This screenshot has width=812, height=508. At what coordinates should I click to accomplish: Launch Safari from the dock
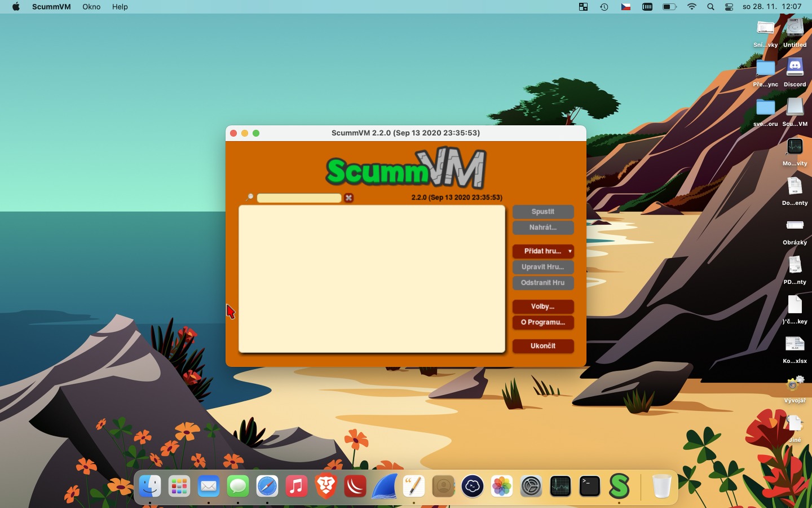click(267, 486)
